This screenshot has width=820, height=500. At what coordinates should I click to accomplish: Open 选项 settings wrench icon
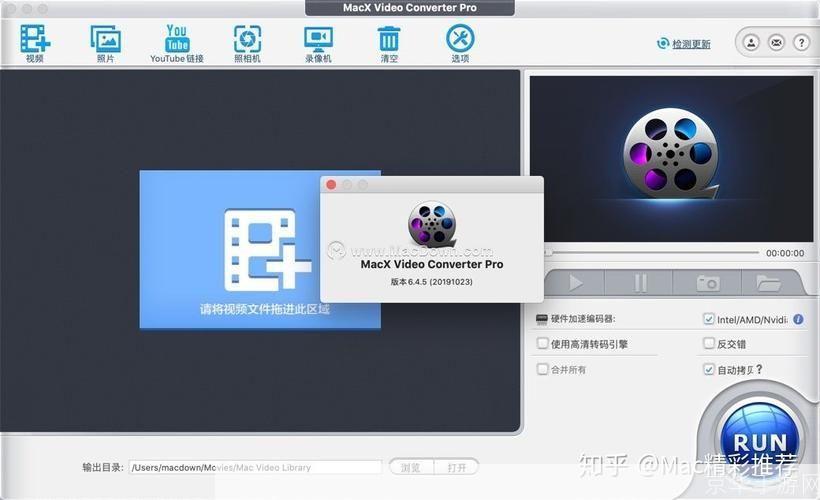pyautogui.click(x=460, y=43)
